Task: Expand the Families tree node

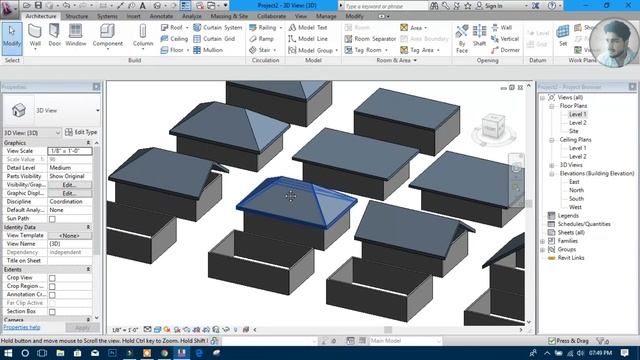Action: [x=543, y=241]
